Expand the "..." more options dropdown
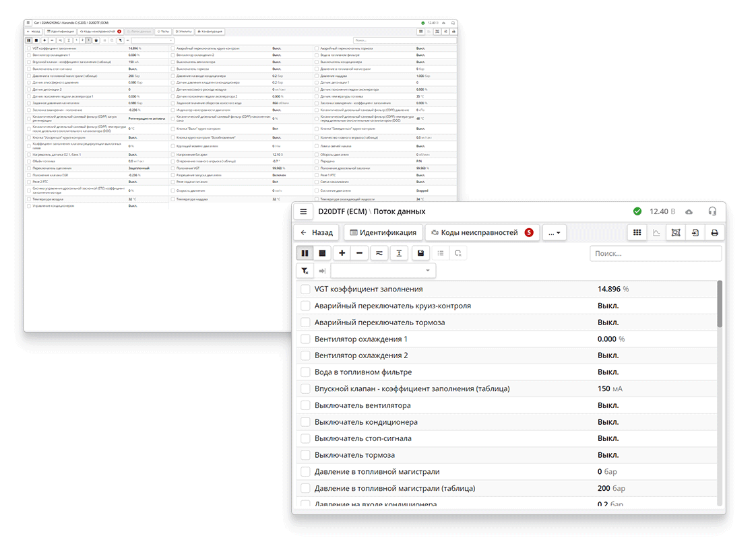756x546 pixels. (x=555, y=232)
